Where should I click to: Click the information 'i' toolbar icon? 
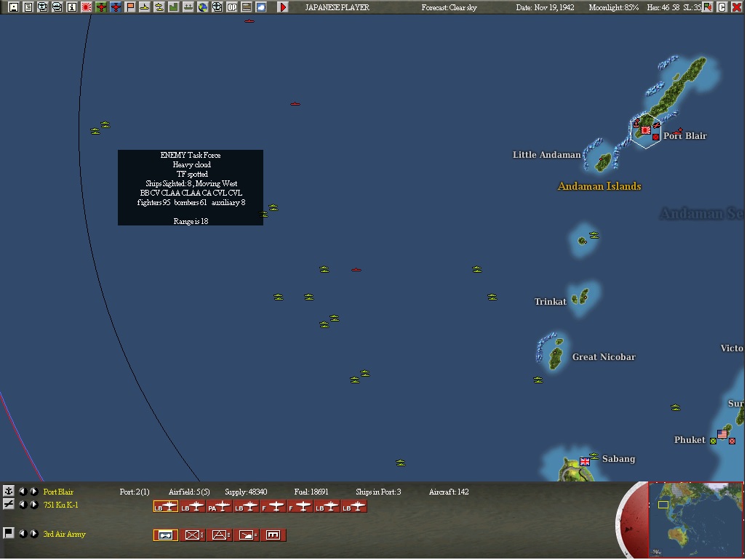[72, 7]
